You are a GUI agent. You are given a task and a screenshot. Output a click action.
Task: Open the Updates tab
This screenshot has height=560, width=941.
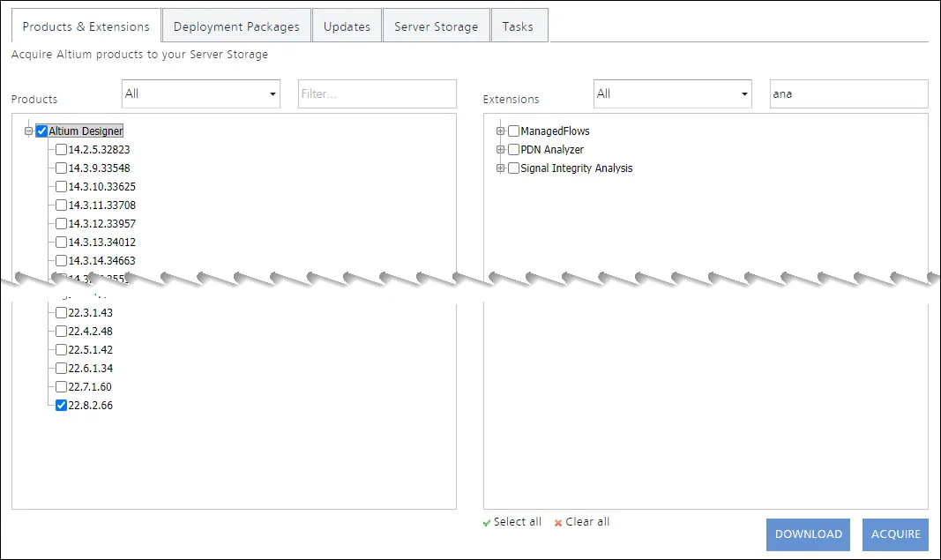point(347,26)
